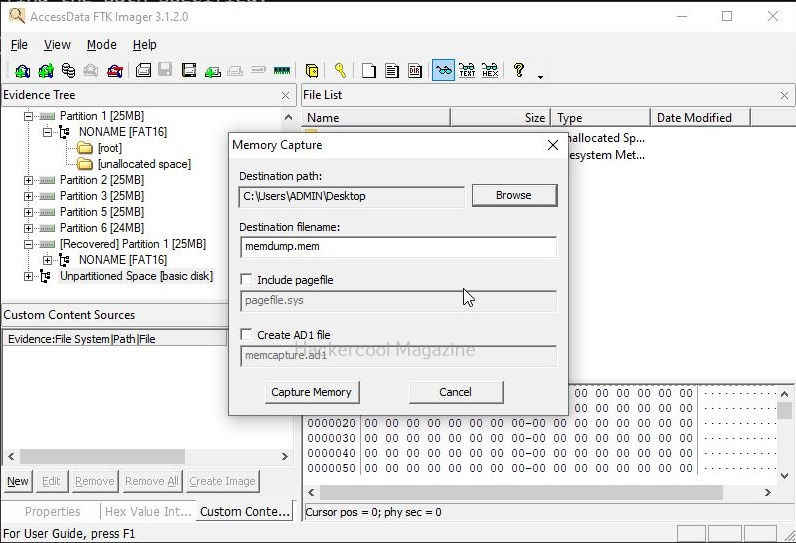Click the Capture Memory button
This screenshot has height=543, width=796.
311,392
